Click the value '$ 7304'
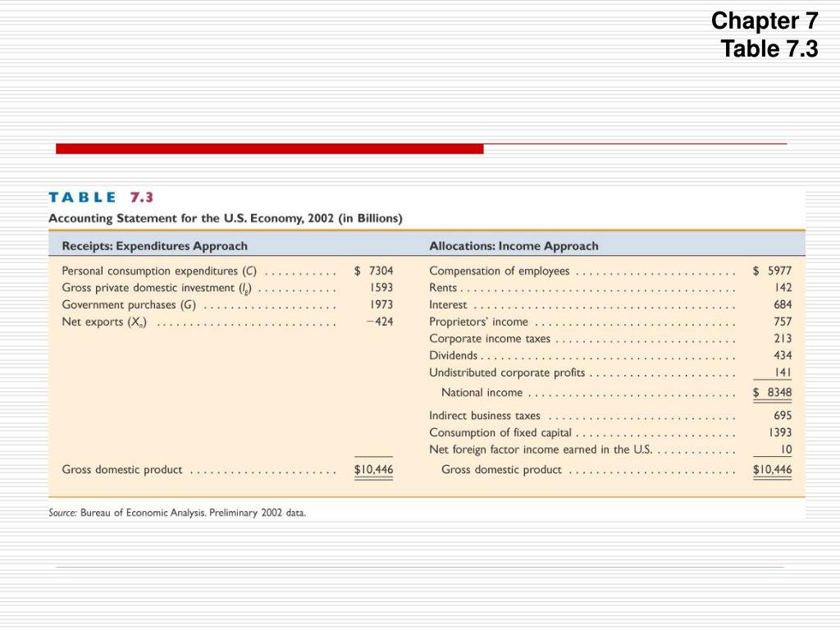Viewport: 840px width, 630px height. tap(373, 271)
